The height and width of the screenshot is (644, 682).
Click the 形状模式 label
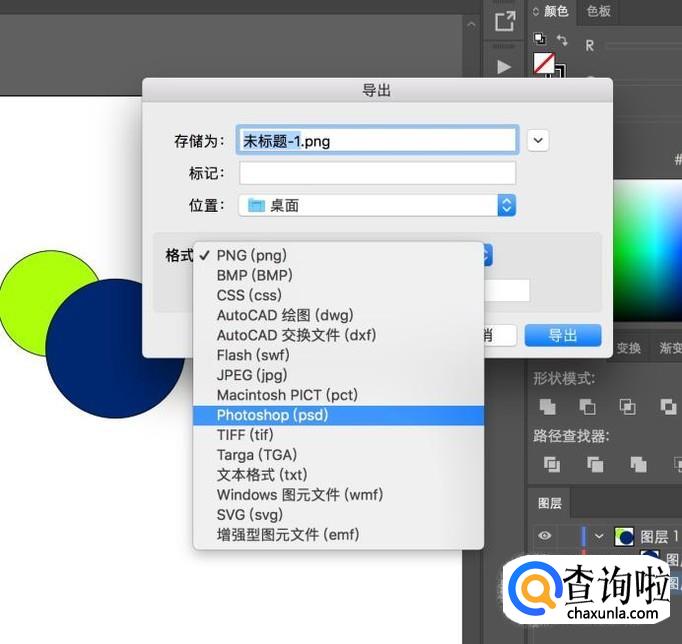coord(564,378)
